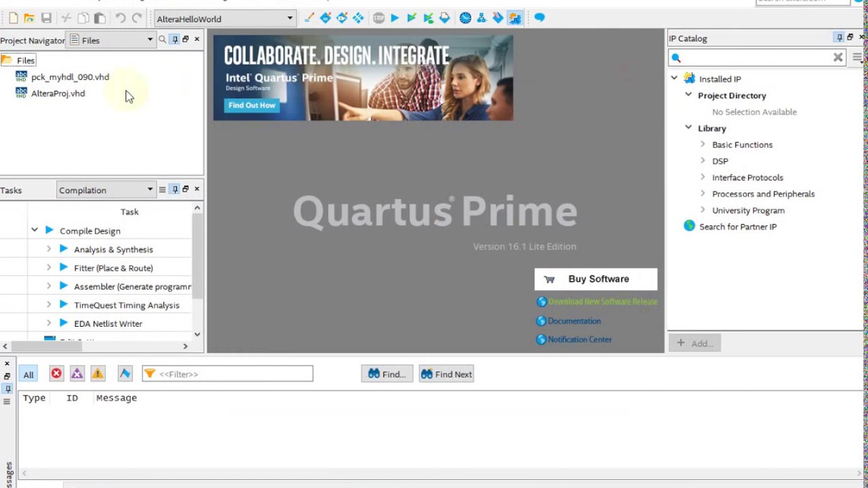This screenshot has width=868, height=488.
Task: Click the Redo arrow icon
Action: pyautogui.click(x=137, y=18)
